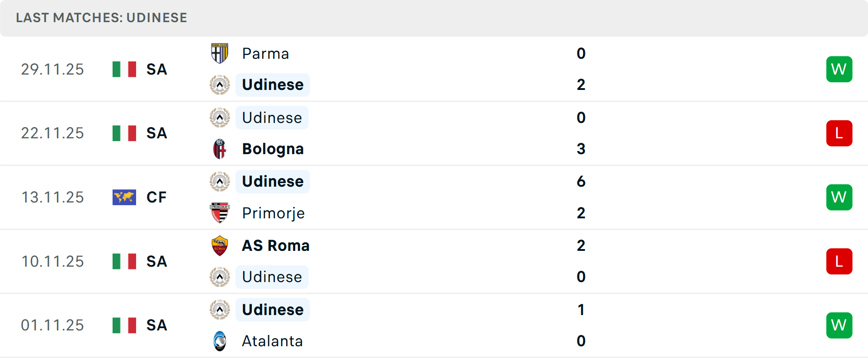The width and height of the screenshot is (868, 358).
Task: Click the red L badge for Bologna match
Action: click(x=839, y=133)
